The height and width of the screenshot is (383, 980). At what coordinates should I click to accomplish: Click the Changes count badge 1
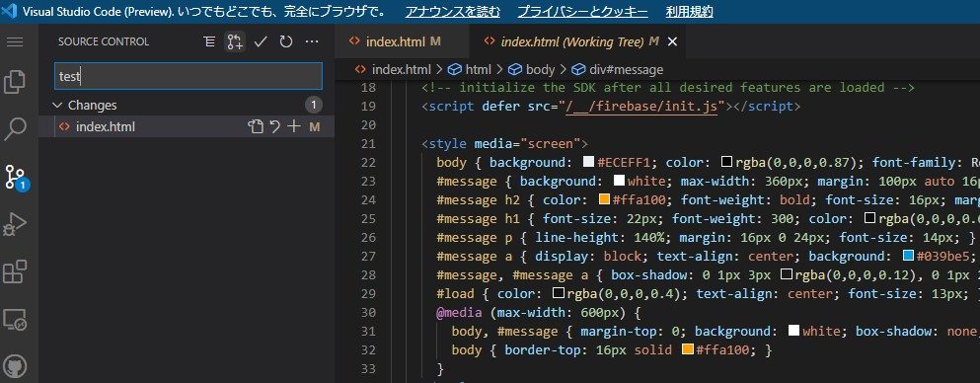coord(314,105)
